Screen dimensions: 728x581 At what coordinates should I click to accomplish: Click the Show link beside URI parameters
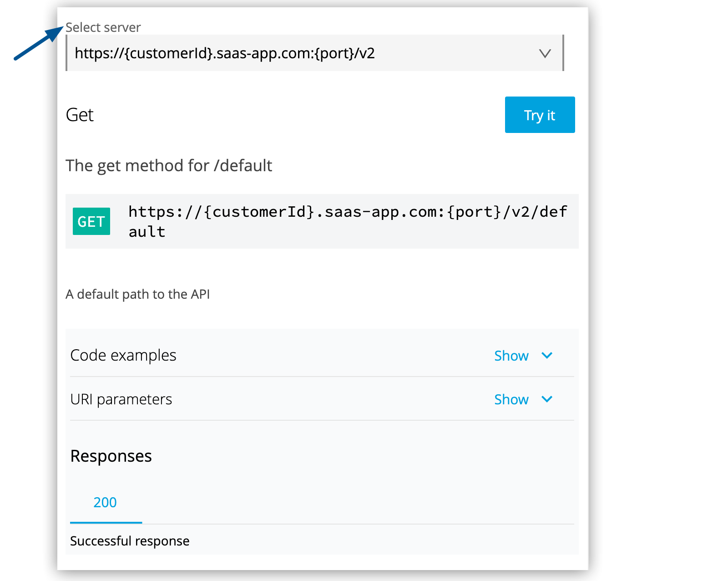[511, 399]
